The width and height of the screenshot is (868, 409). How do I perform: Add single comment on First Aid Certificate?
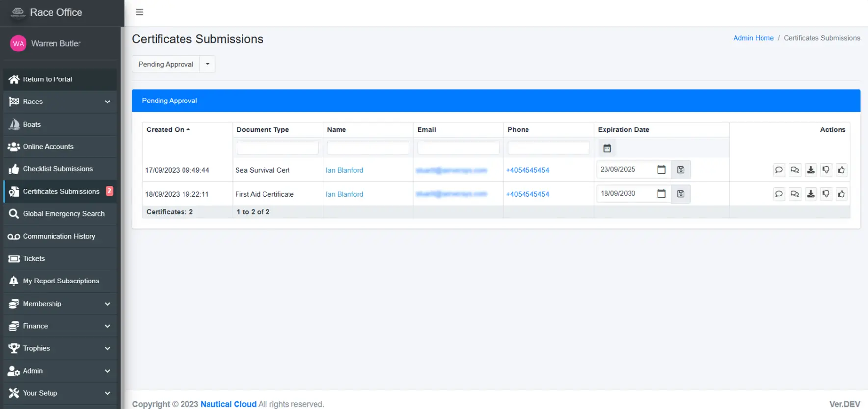(779, 194)
